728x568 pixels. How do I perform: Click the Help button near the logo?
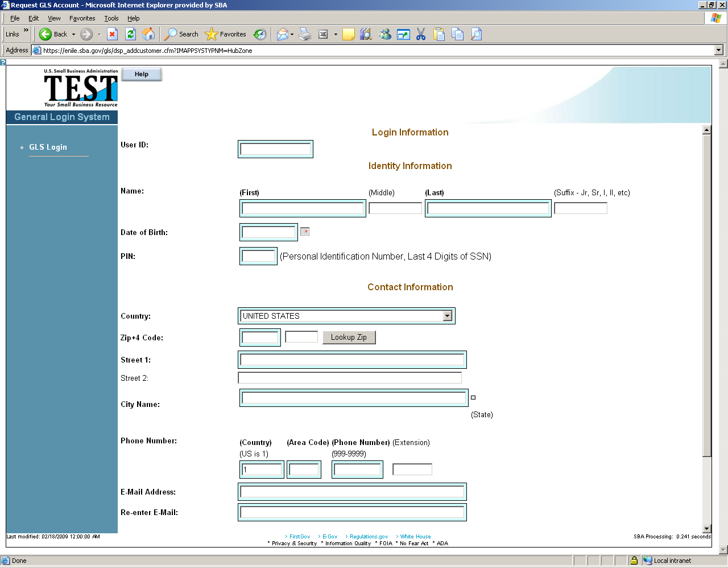click(x=142, y=74)
